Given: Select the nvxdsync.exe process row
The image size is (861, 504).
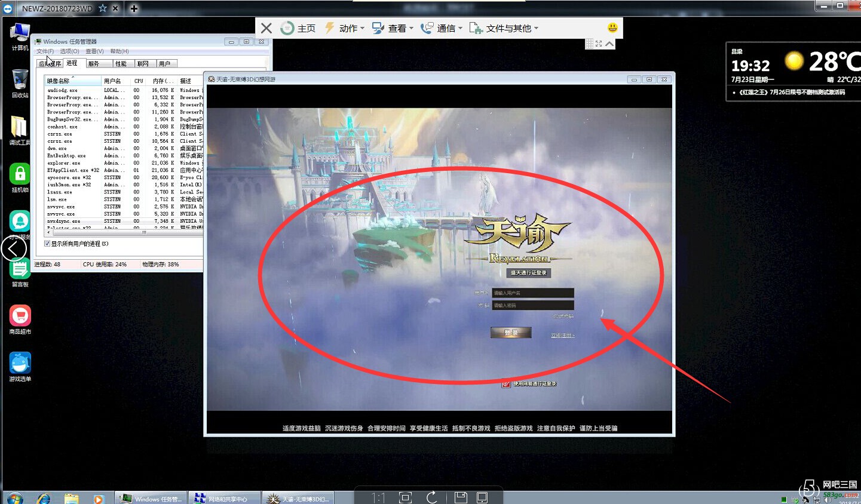Looking at the screenshot, I should 124,221.
